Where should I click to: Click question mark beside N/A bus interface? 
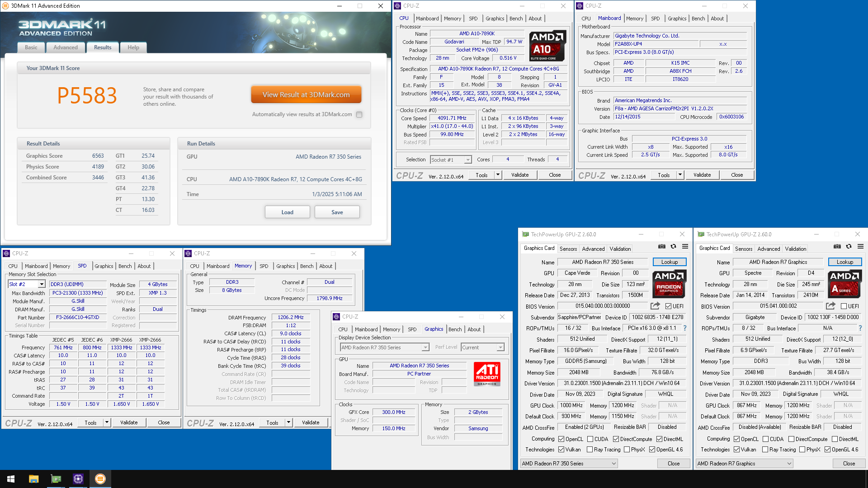[860, 328]
